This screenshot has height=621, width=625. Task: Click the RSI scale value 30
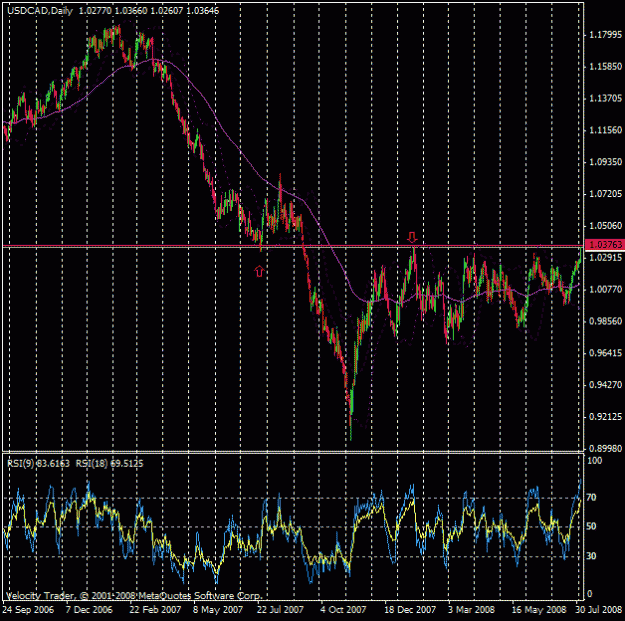point(592,556)
